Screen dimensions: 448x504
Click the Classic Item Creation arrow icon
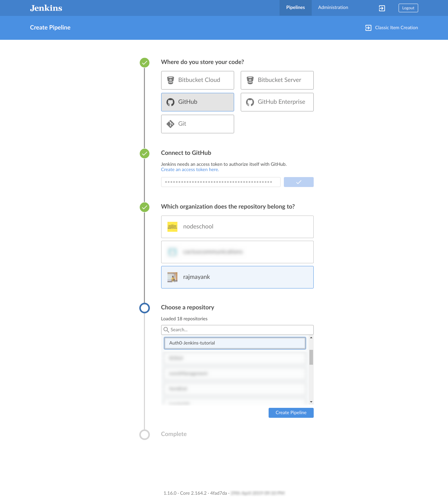click(x=368, y=28)
